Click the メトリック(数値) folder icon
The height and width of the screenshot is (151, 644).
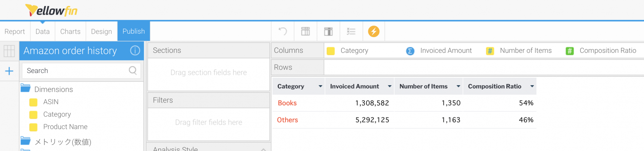point(25,141)
